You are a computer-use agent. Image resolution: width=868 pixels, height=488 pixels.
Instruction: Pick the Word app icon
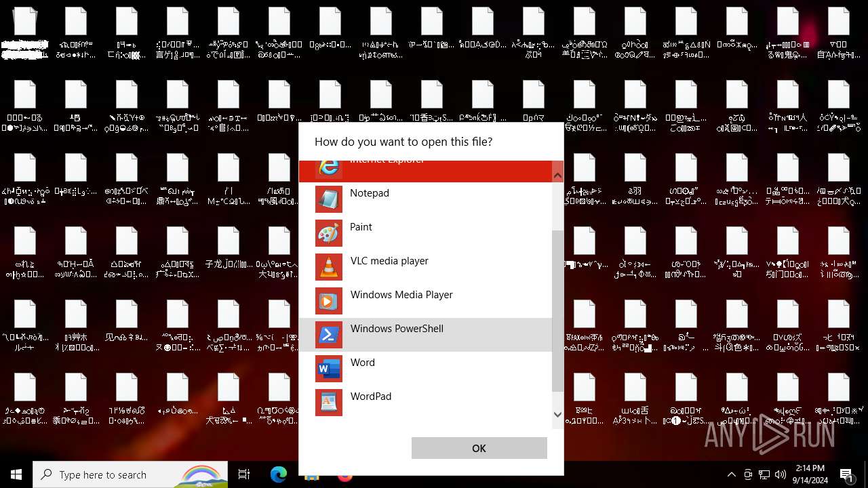[x=329, y=369]
